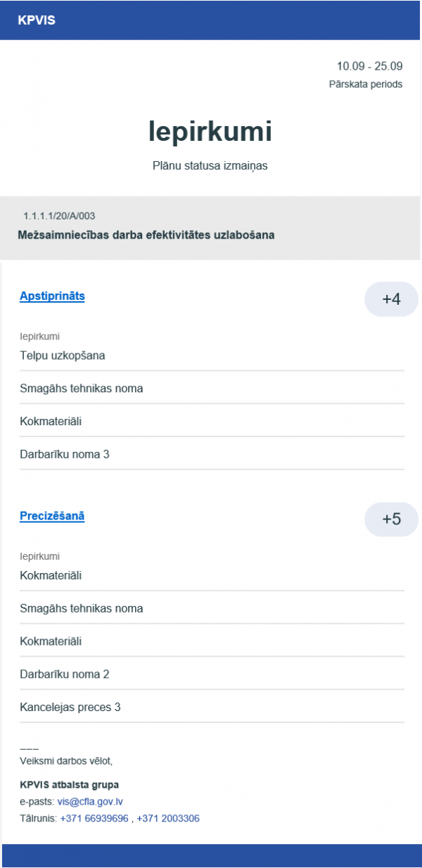Click the Iepirkumi main heading

click(210, 132)
